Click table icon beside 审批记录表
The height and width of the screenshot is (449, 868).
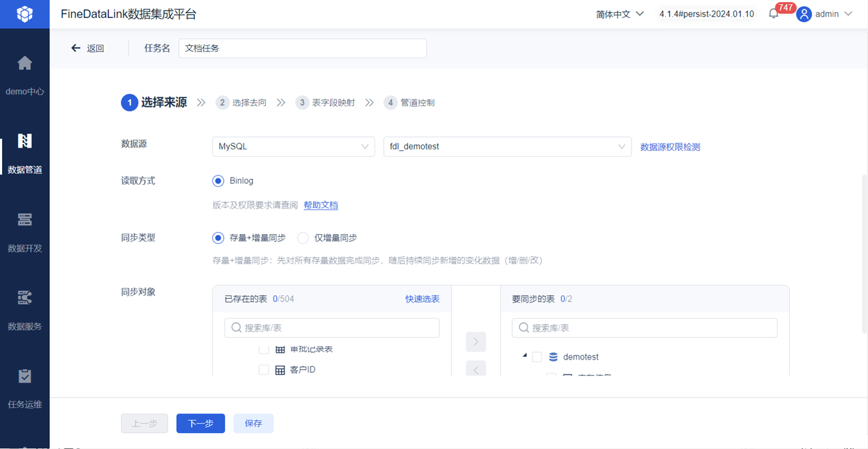click(x=280, y=350)
